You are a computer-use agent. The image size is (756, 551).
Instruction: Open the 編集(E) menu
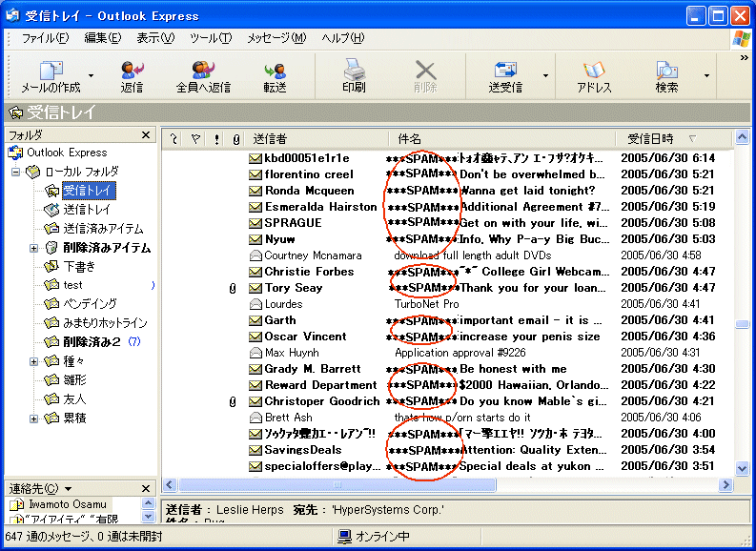click(x=103, y=38)
